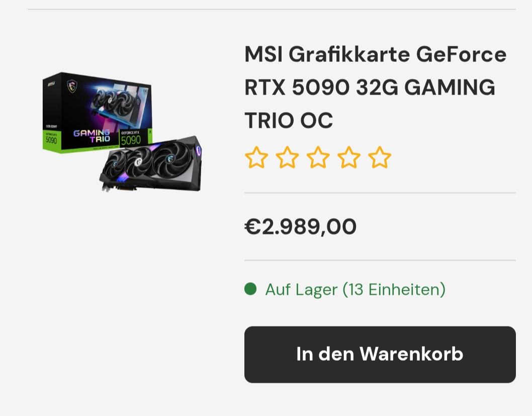Click the €2.989,00 price

[300, 227]
